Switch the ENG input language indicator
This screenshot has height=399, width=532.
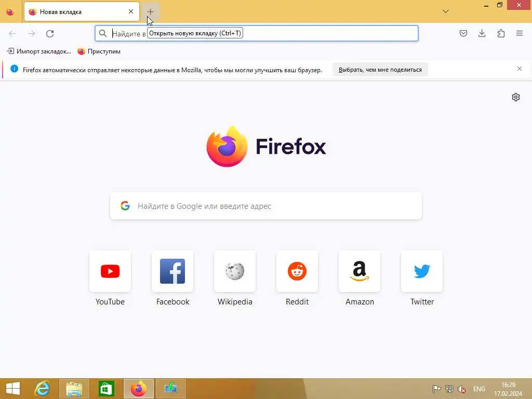coord(479,389)
